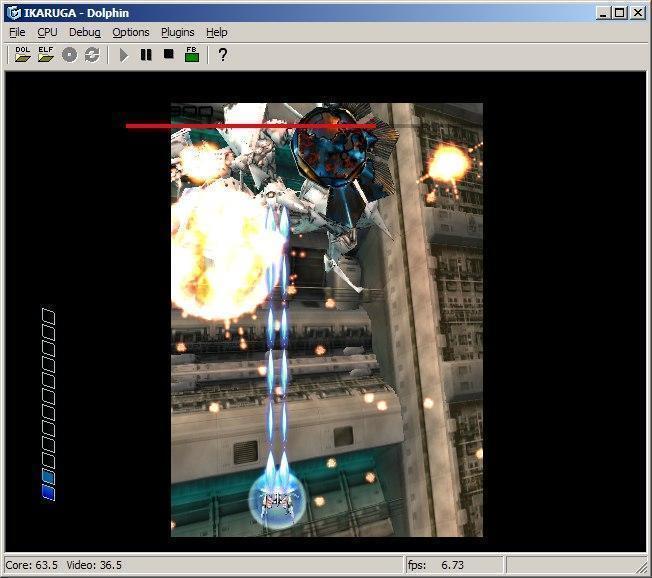The image size is (652, 578).
Task: Open the File menu
Action: coord(17,32)
